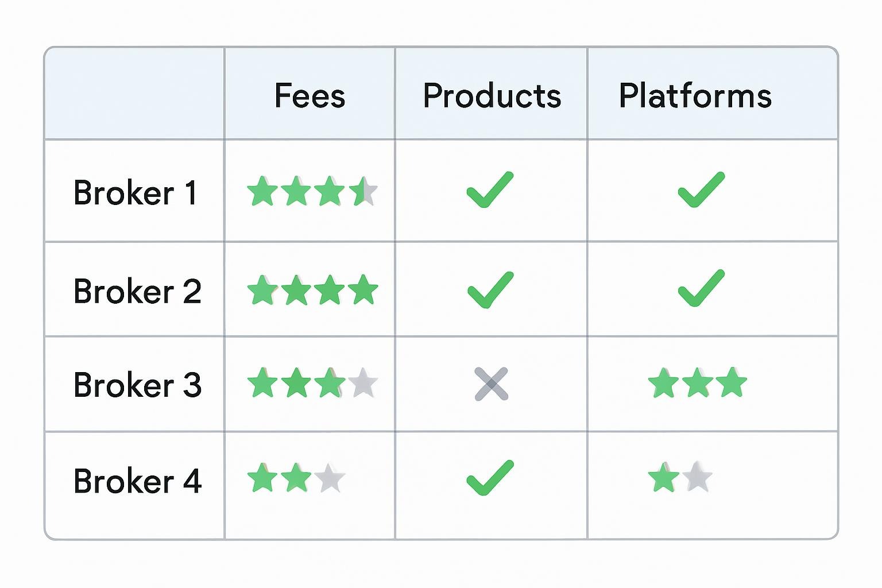Choose the Broker 4 row label
This screenshot has height=588, width=882.
click(x=137, y=481)
